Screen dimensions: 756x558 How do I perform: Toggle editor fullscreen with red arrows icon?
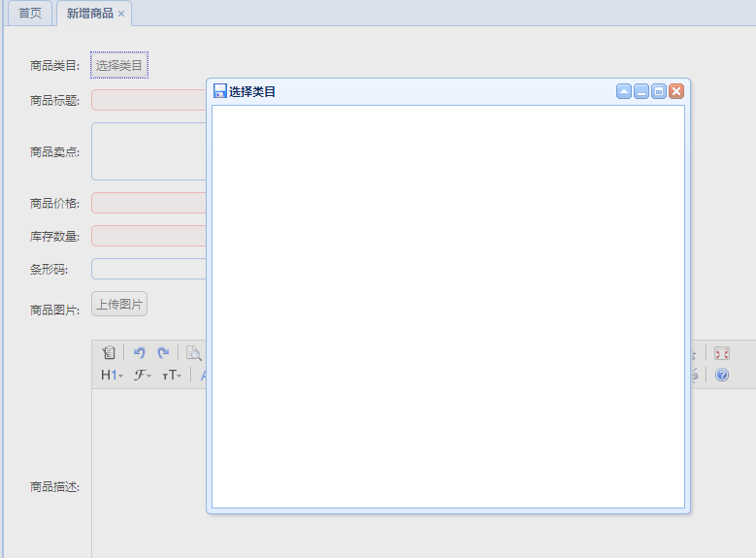(721, 353)
